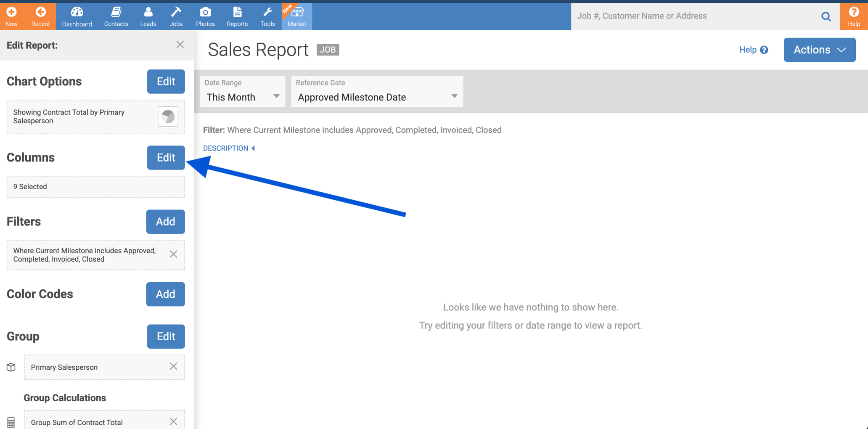868x429 pixels.
Task: Open the new Market section
Action: pos(296,16)
